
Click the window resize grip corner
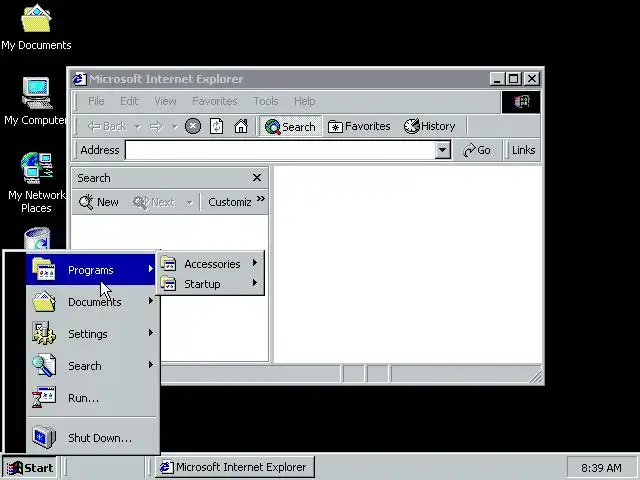click(536, 376)
